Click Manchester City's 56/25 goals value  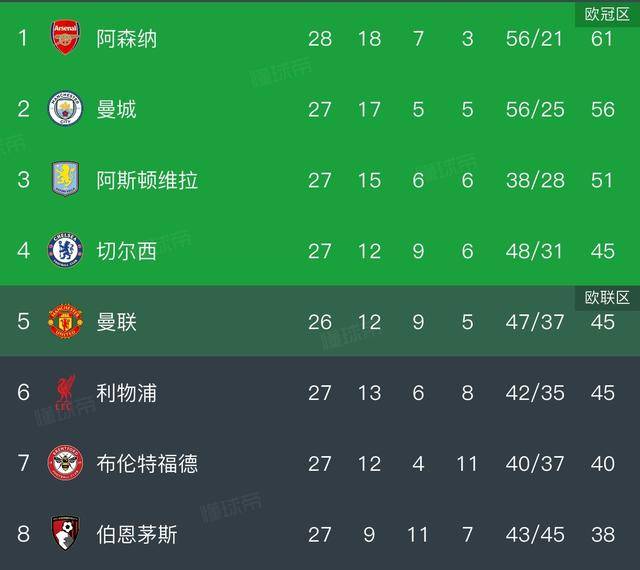coord(534,109)
